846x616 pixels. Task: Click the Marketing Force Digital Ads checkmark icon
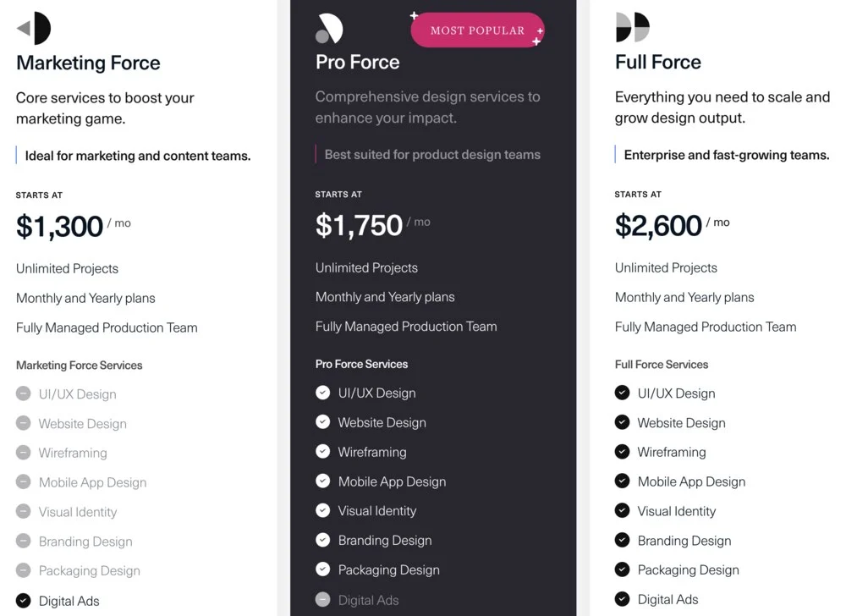[23, 601]
